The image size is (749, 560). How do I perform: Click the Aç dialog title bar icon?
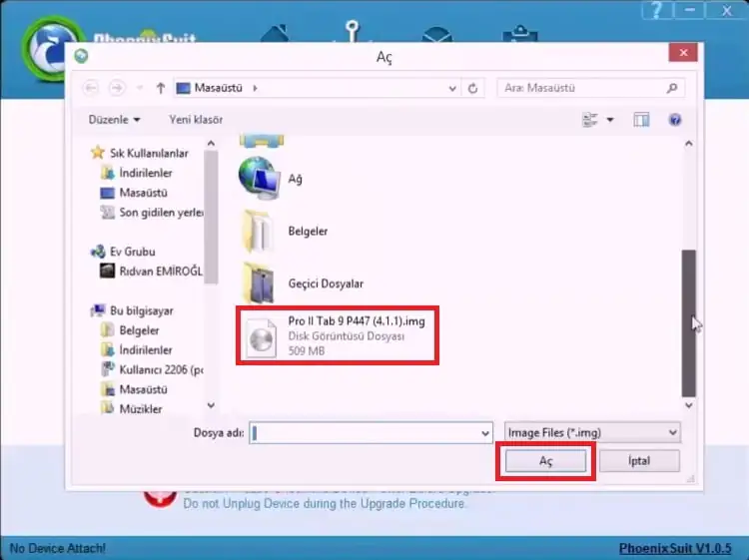(81, 56)
